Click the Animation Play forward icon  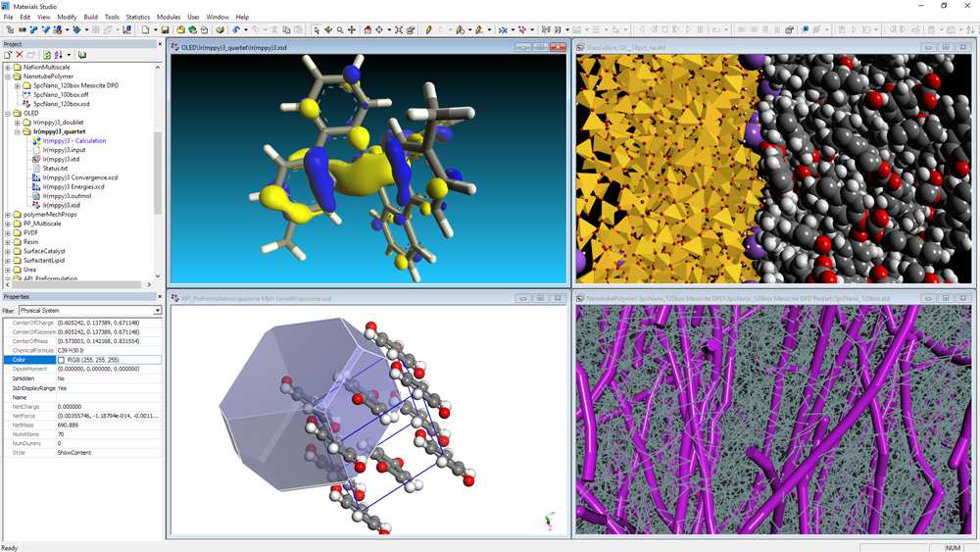click(x=688, y=29)
